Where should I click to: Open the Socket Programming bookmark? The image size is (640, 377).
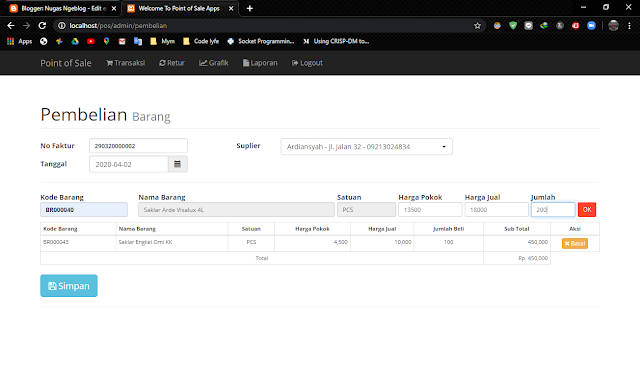coord(260,41)
